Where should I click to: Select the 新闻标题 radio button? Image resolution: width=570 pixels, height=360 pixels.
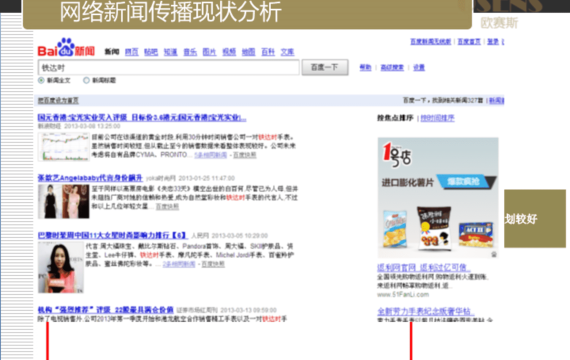86,80
